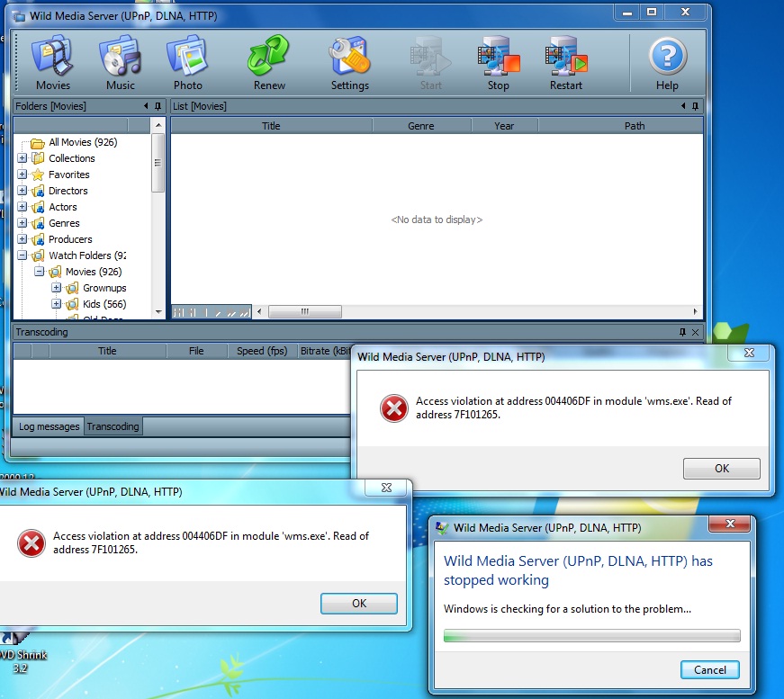Pin the List [Movies] panel

(695, 106)
